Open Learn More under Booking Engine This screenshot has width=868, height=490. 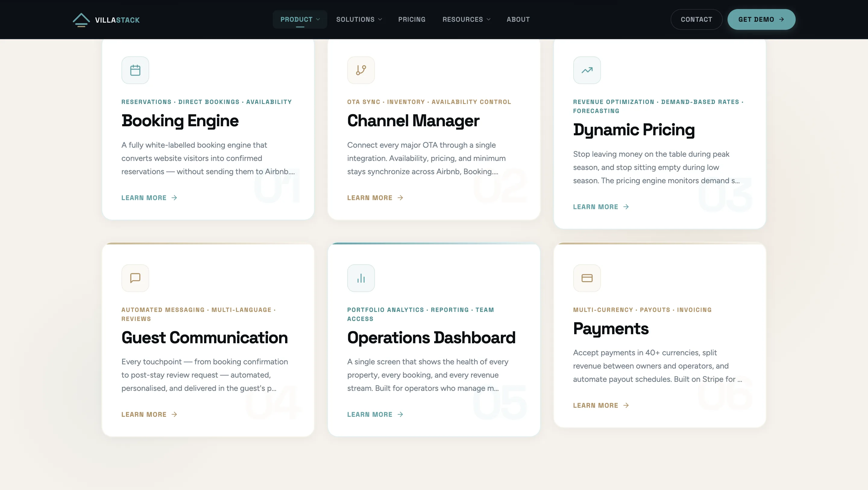(149, 198)
